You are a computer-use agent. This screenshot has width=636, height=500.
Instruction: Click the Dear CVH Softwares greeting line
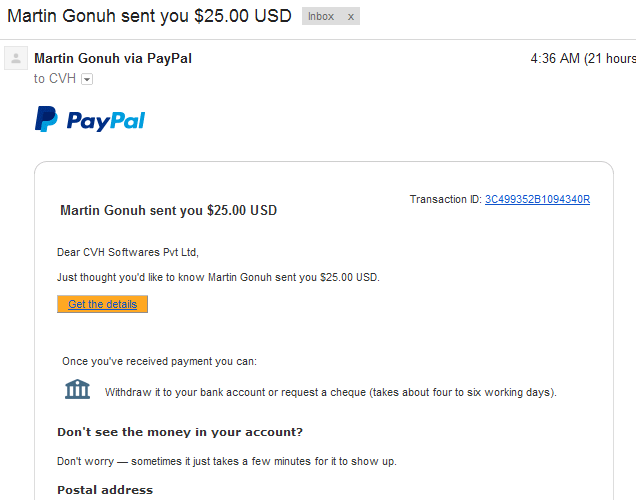pyautogui.click(x=128, y=252)
